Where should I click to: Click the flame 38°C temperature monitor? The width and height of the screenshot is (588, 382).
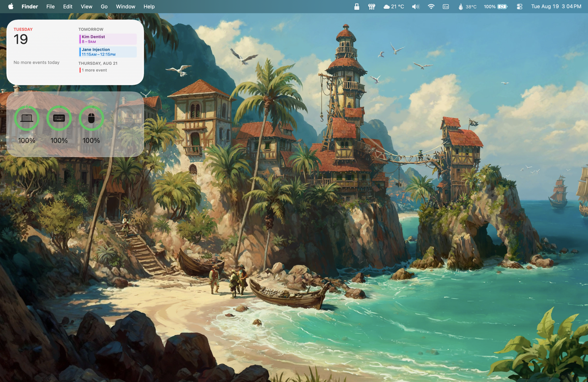pos(467,6)
